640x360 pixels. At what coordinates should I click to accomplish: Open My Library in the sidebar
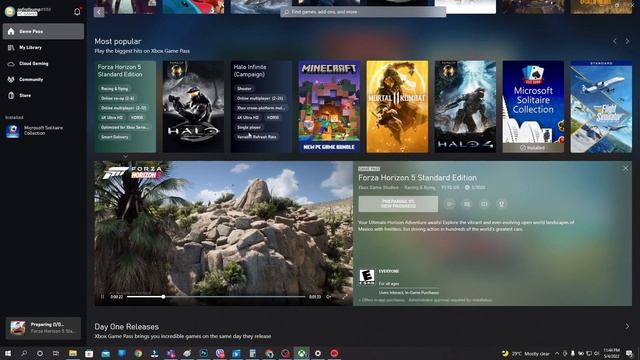43,47
